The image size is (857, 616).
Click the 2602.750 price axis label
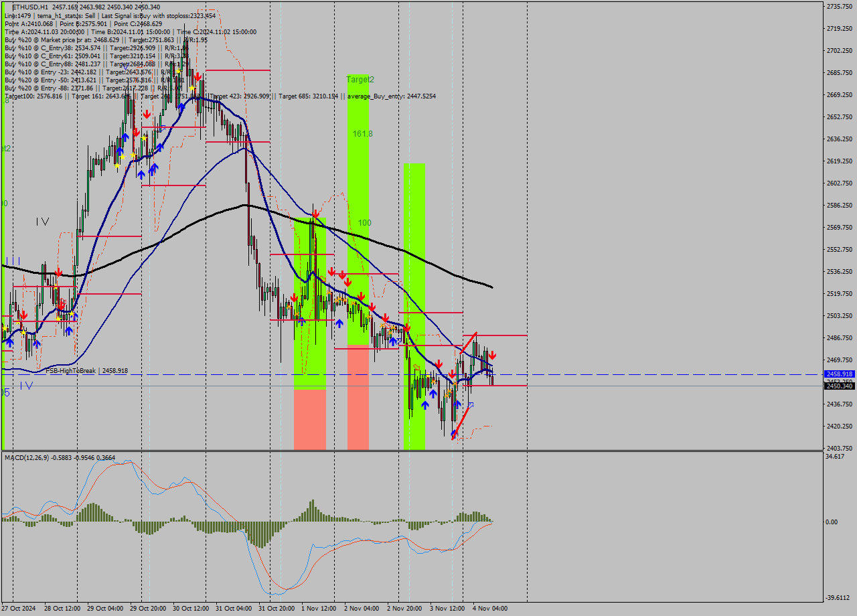(839, 183)
